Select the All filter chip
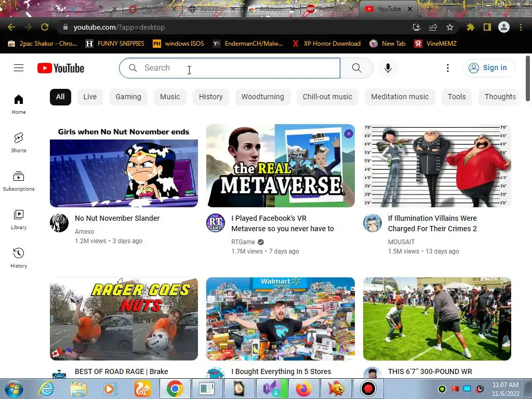Image resolution: width=532 pixels, height=399 pixels. pos(60,97)
